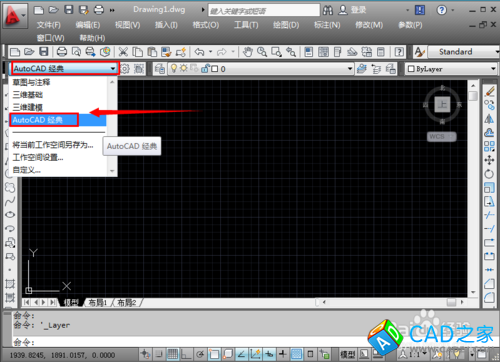The image size is (500, 362).
Task: Click the horizontal scrollbar thumb
Action: (451, 302)
